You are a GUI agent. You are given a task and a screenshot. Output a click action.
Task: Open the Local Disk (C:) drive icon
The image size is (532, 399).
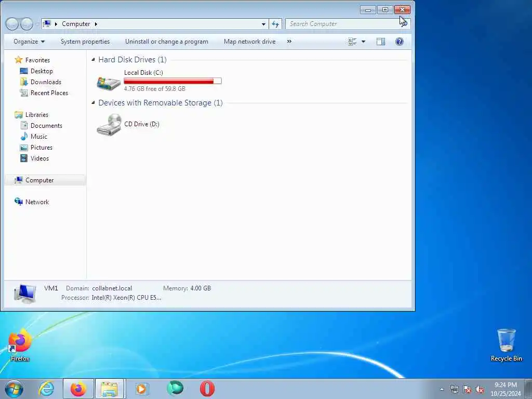[109, 83]
